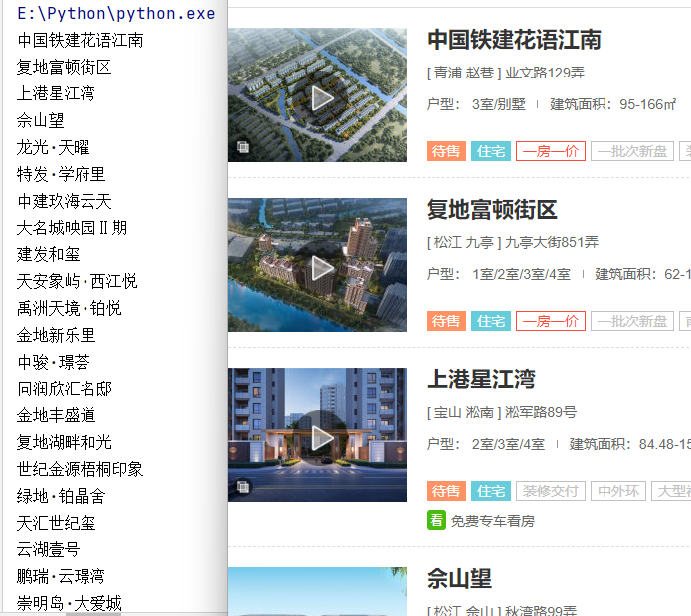Click the 佘山望 listing thumbnail
The height and width of the screenshot is (616, 691).
(317, 591)
